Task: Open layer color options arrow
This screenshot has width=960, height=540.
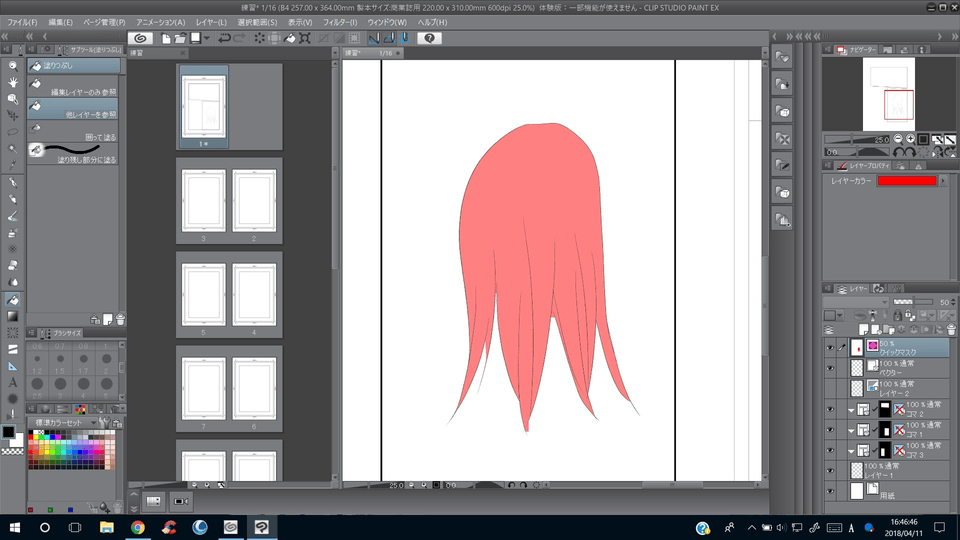Action: click(x=943, y=181)
